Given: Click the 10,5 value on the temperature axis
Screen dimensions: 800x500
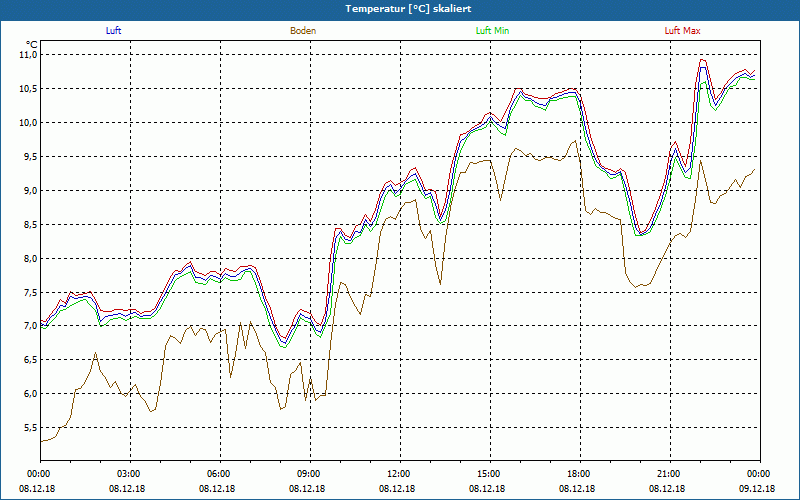Looking at the screenshot, I should pos(29,89).
